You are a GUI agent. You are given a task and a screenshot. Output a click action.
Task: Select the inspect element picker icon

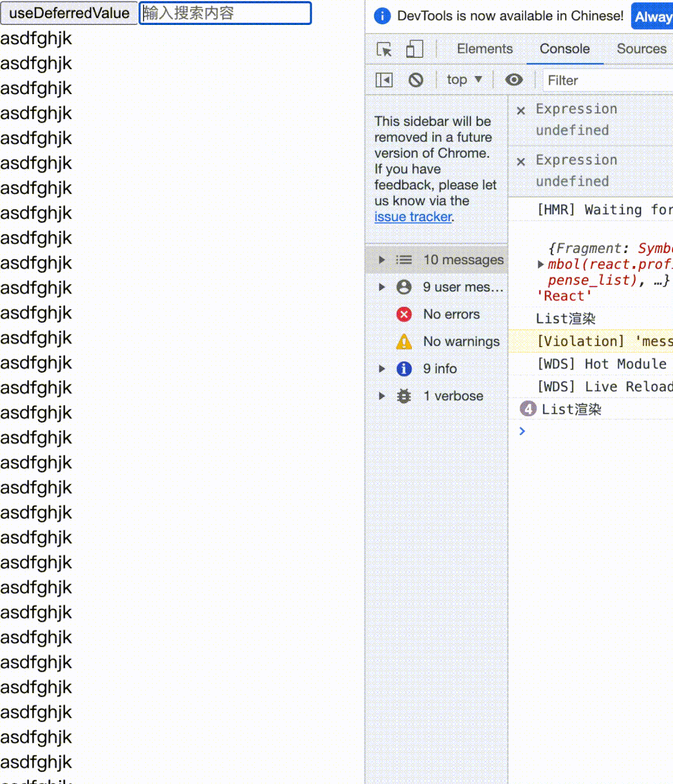[x=384, y=49]
